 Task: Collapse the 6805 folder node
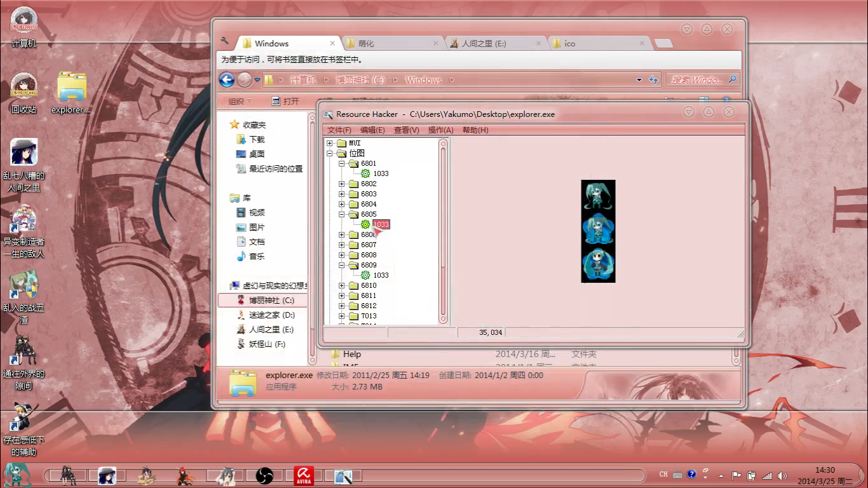point(342,214)
